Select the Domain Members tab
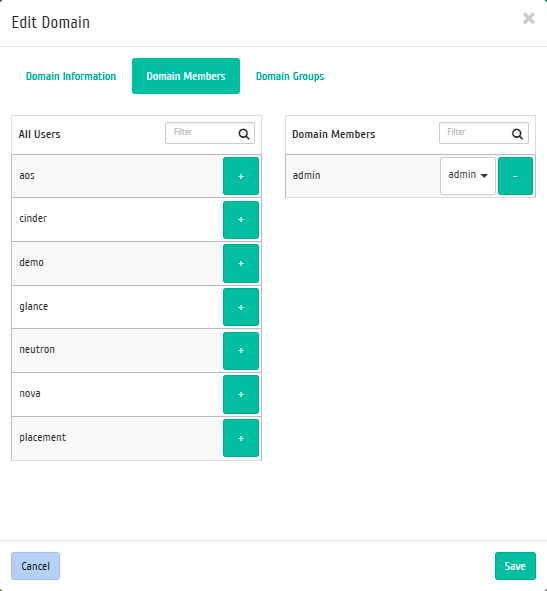547x591 pixels. (186, 76)
